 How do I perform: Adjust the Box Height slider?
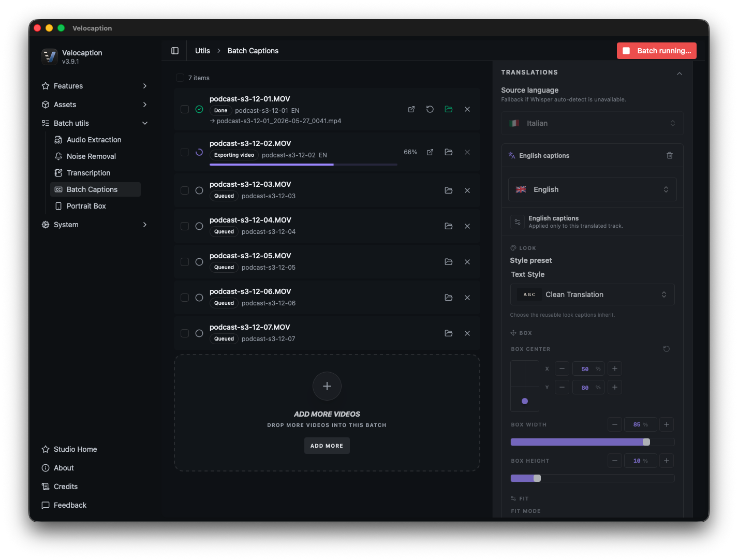(592, 478)
